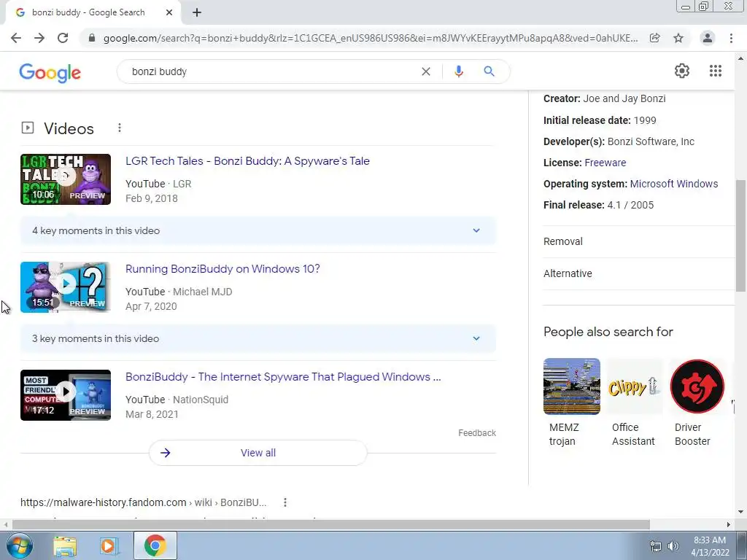Open the Microsoft Windows link
Screen dimensions: 747x560
pos(673,184)
